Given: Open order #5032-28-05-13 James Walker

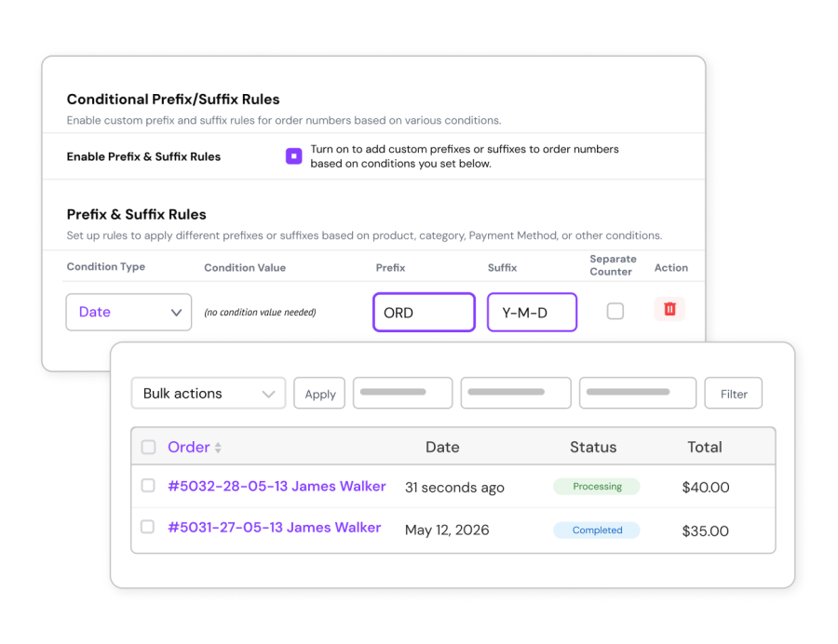Looking at the screenshot, I should [277, 486].
